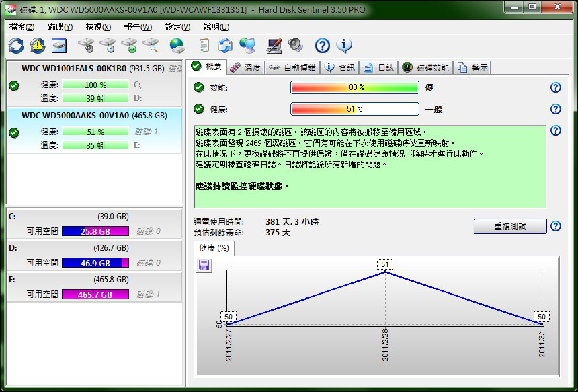Viewport: 578px width, 392px height.
Task: Click the help icon beside 健康 51% bar
Action: click(556, 109)
